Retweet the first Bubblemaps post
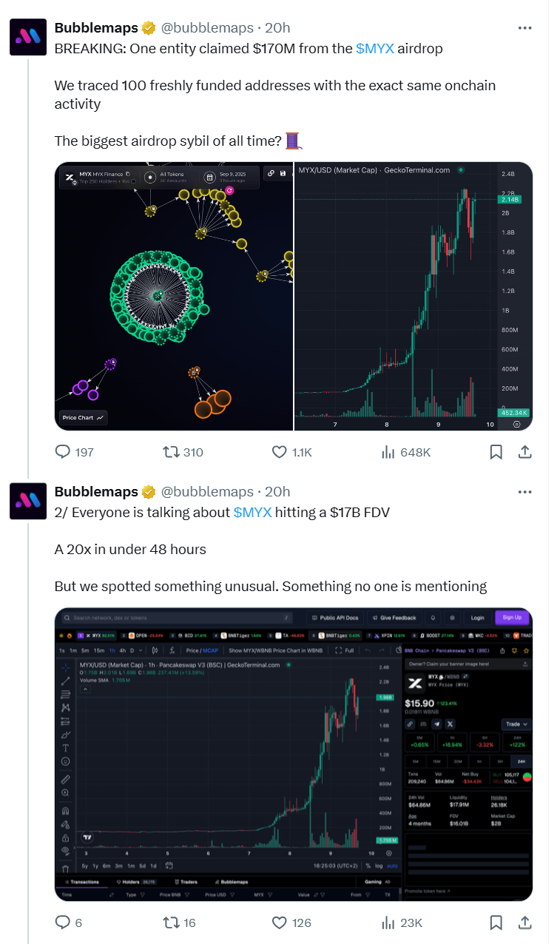560x944 pixels. click(171, 452)
